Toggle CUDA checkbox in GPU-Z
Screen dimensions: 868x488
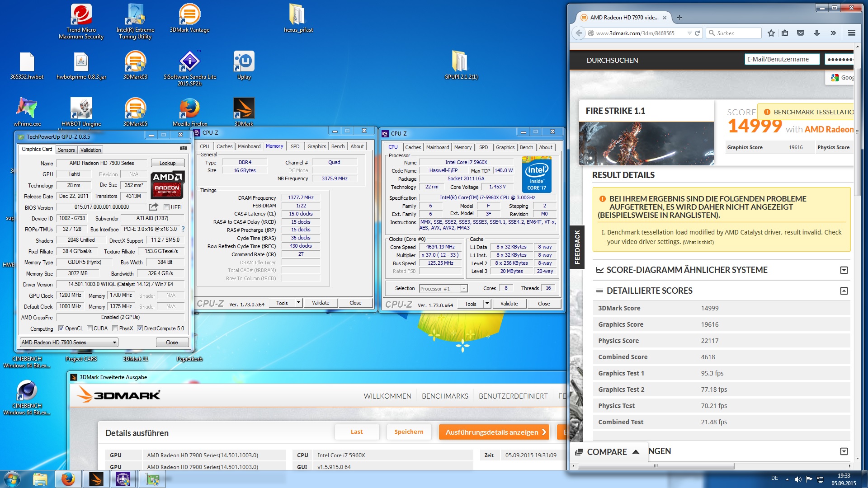pos(90,328)
